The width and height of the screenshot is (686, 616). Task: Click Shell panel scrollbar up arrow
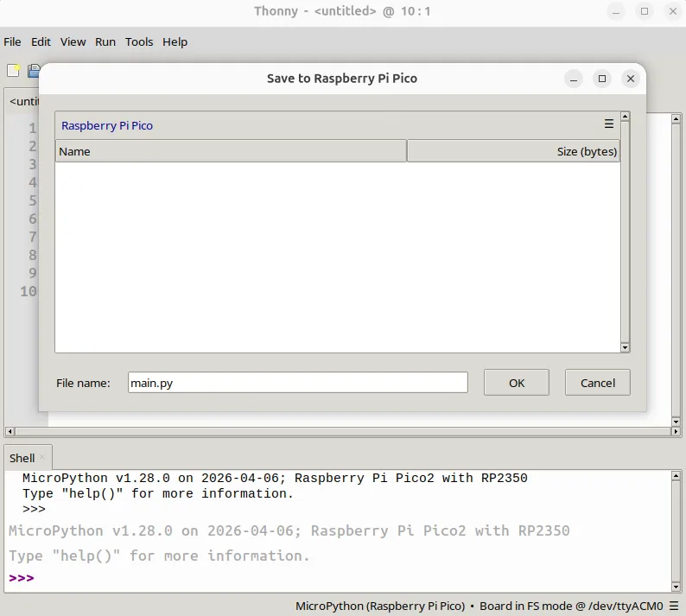(x=676, y=475)
